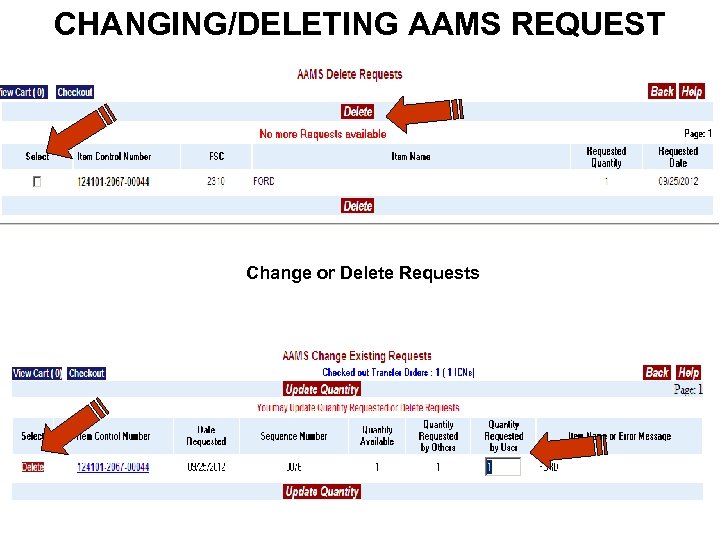Tick the Select checkbox for item 124101-2067-00044

pyautogui.click(x=37, y=181)
